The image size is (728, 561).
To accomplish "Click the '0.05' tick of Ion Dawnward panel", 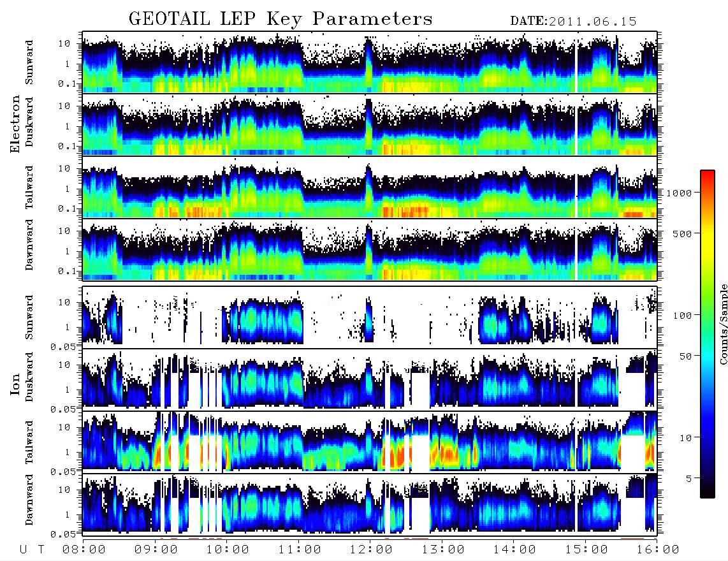I will tap(62, 534).
